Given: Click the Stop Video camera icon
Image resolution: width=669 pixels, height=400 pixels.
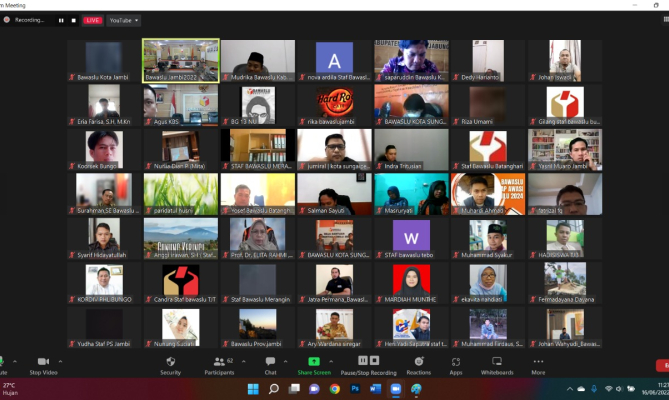Looking at the screenshot, I should pos(42,361).
